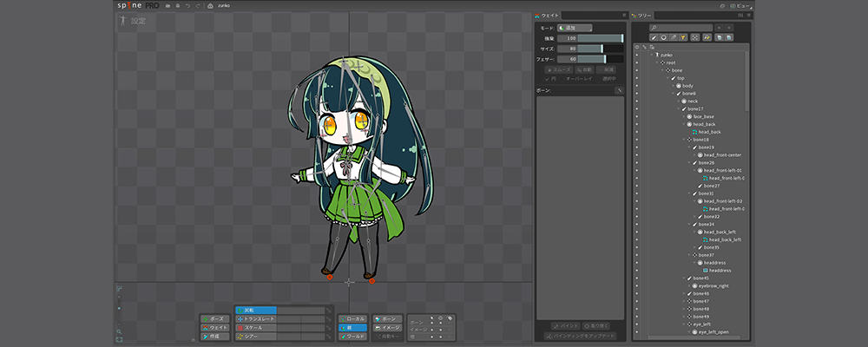Screen dimensions: 868x347
Task: Collapse the top bone node
Action: 668,78
